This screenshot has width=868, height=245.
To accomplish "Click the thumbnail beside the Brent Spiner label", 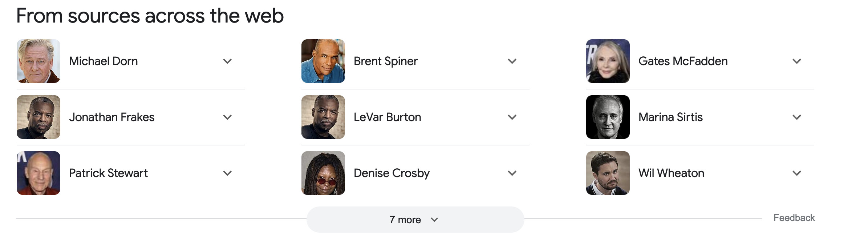I will tap(323, 61).
